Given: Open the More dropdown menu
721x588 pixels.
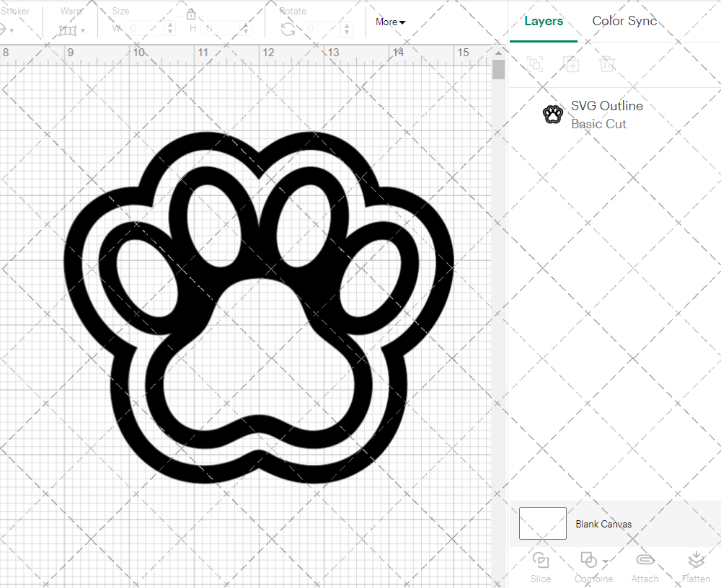Looking at the screenshot, I should point(389,22).
